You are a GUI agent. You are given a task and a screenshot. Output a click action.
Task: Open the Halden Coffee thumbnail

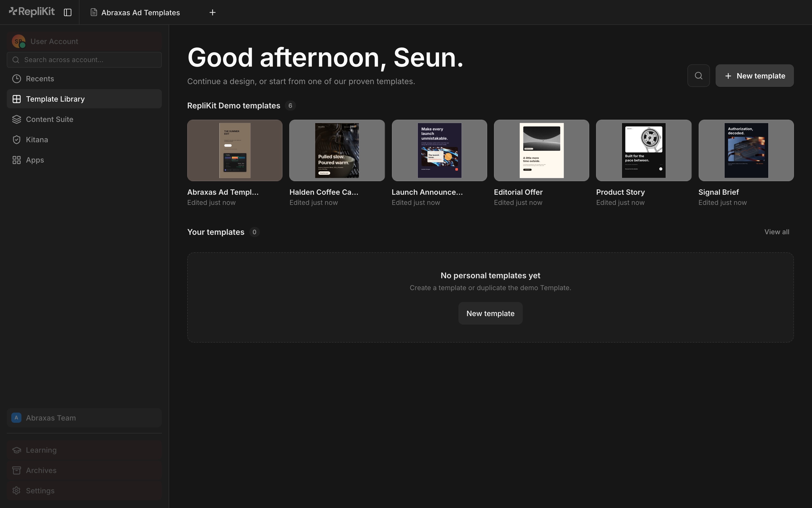pyautogui.click(x=337, y=150)
